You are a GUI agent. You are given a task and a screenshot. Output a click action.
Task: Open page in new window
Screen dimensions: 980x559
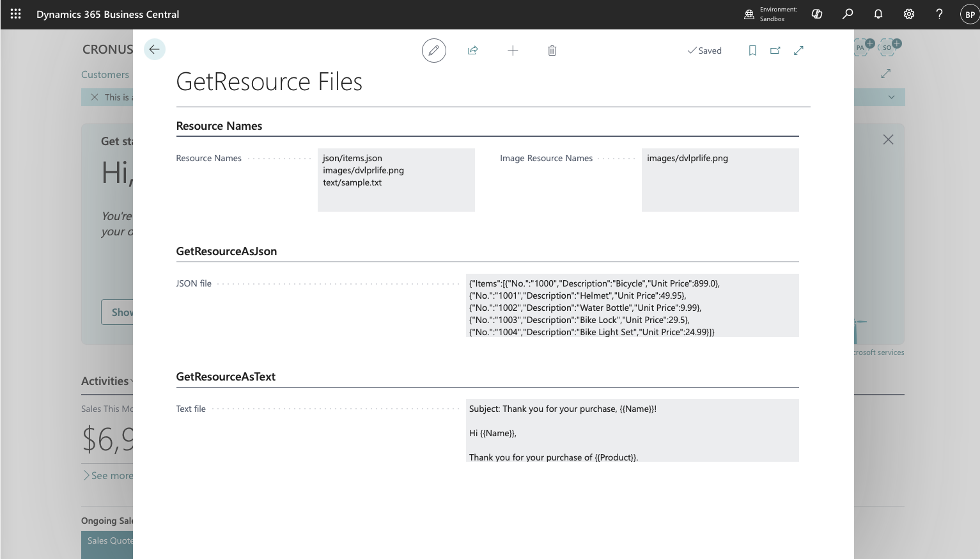coord(775,51)
